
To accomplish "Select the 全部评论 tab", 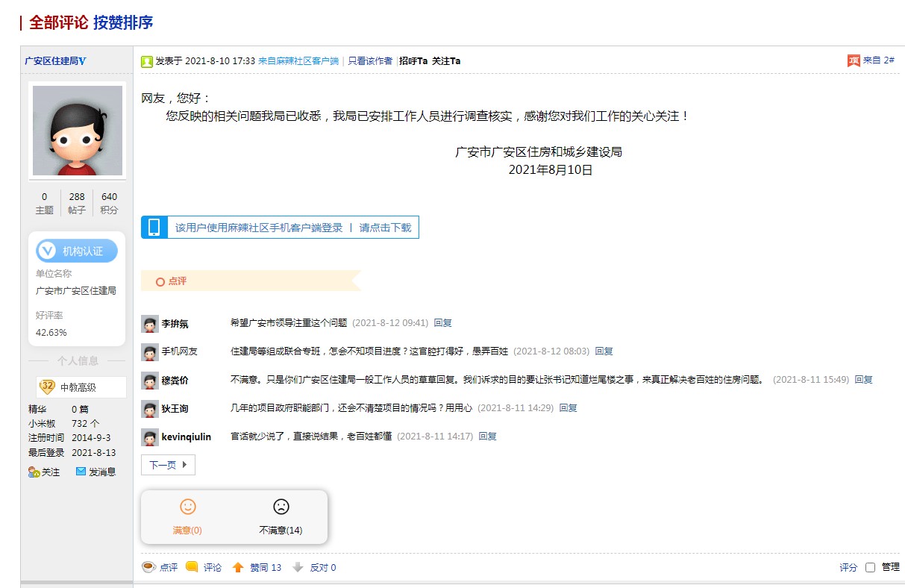I will coord(58,22).
